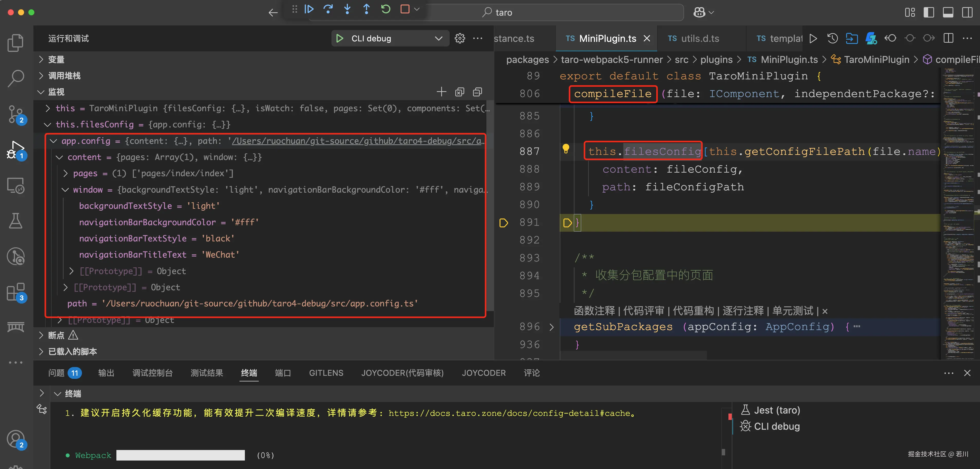Collapse the window object in watch
This screenshot has height=469, width=980.
tap(66, 190)
